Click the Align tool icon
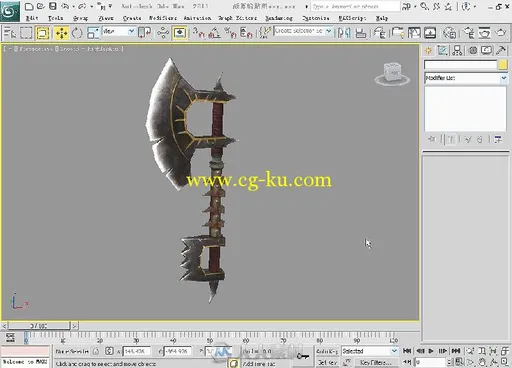 [361, 33]
